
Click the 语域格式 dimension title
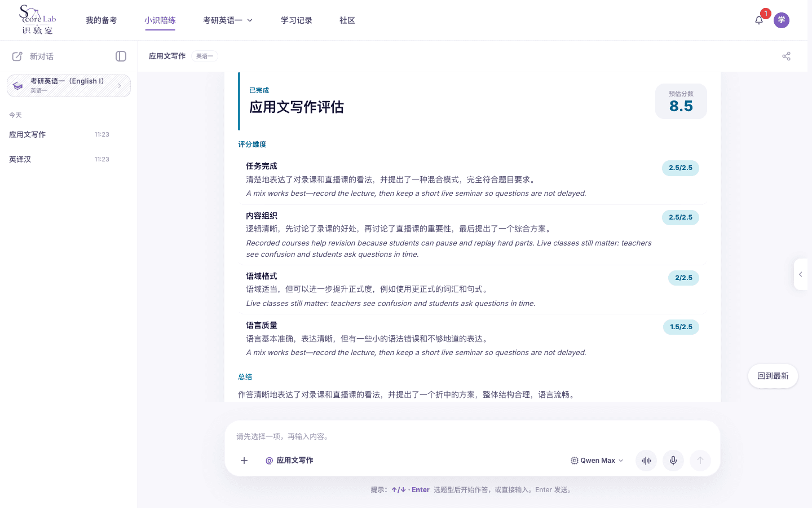click(262, 276)
